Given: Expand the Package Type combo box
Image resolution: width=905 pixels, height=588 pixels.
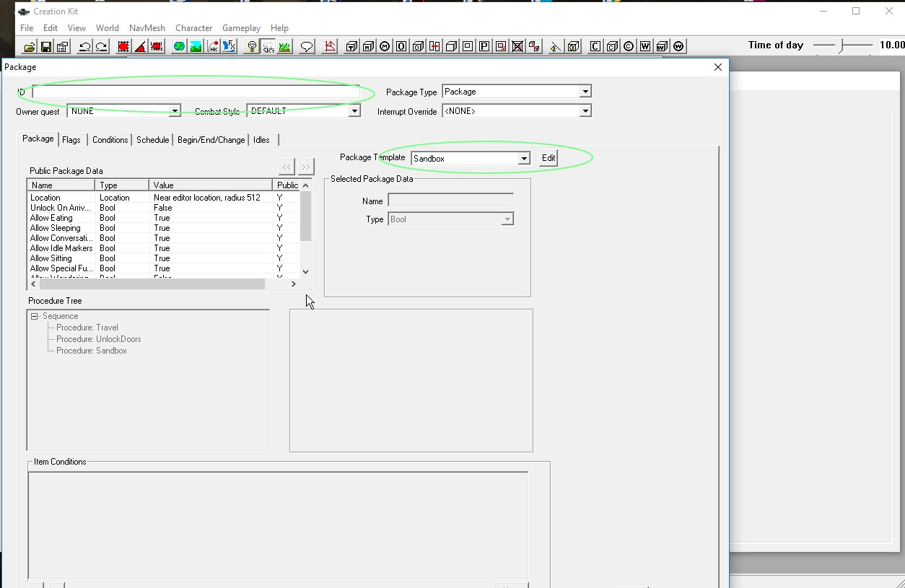Looking at the screenshot, I should coord(585,92).
